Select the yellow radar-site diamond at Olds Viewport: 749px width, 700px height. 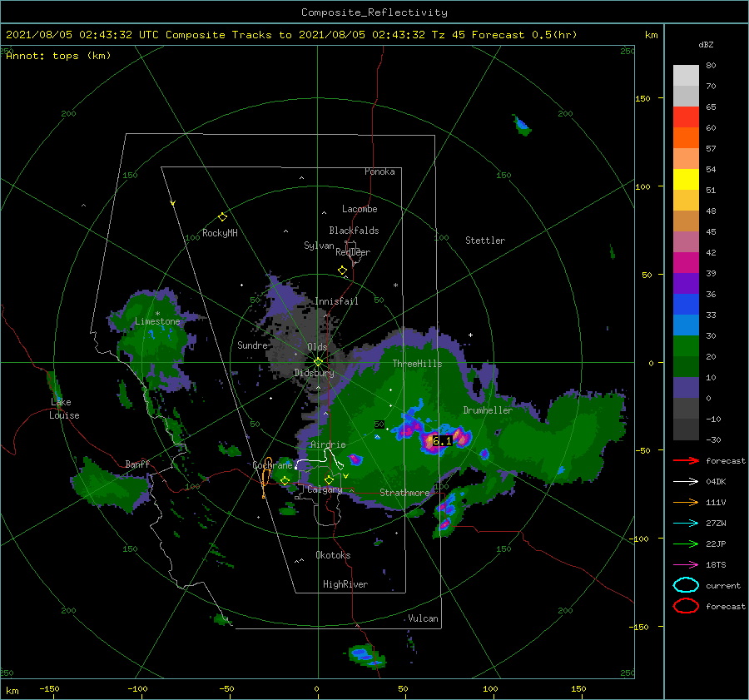(x=318, y=362)
